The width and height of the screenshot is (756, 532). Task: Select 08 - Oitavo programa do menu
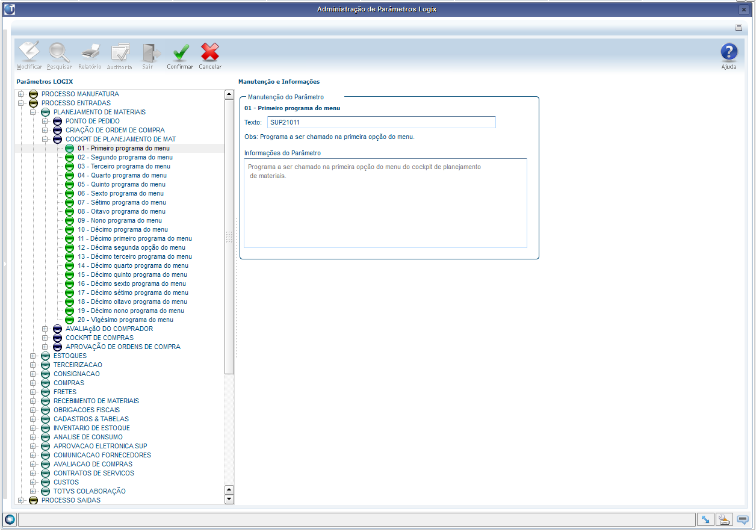click(121, 212)
